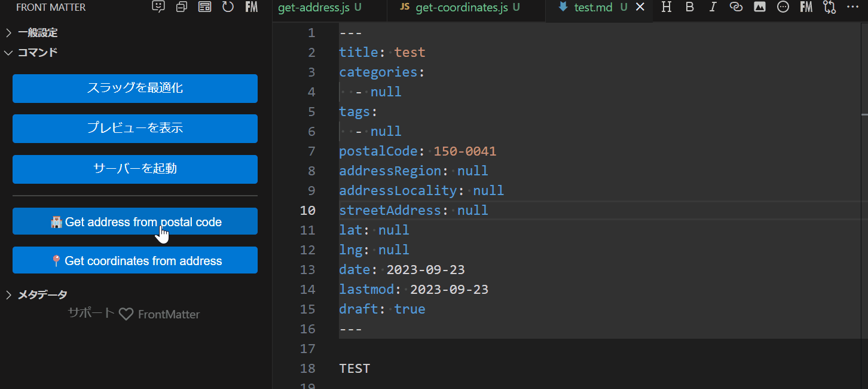Expand the メタデータ section
This screenshot has height=389, width=868.
[42, 294]
